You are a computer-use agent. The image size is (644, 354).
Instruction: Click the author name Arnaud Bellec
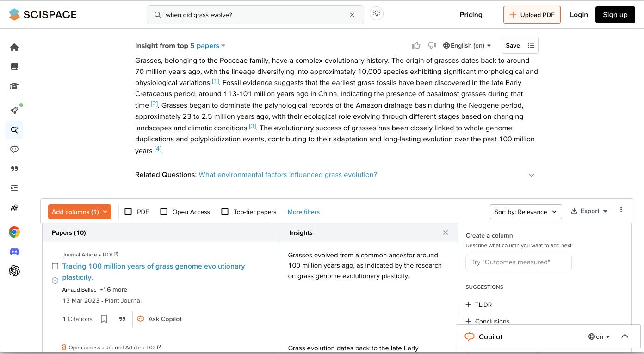(79, 290)
